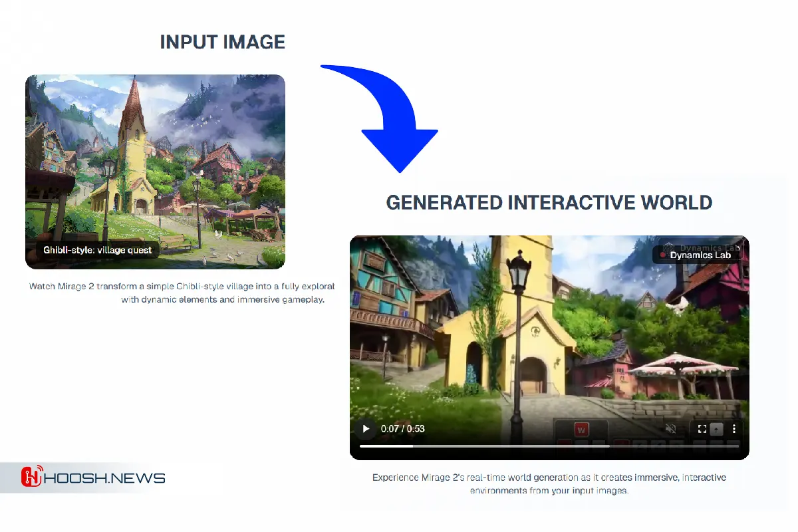The height and width of the screenshot is (532, 798).
Task: Click the red W key indicator
Action: point(581,428)
